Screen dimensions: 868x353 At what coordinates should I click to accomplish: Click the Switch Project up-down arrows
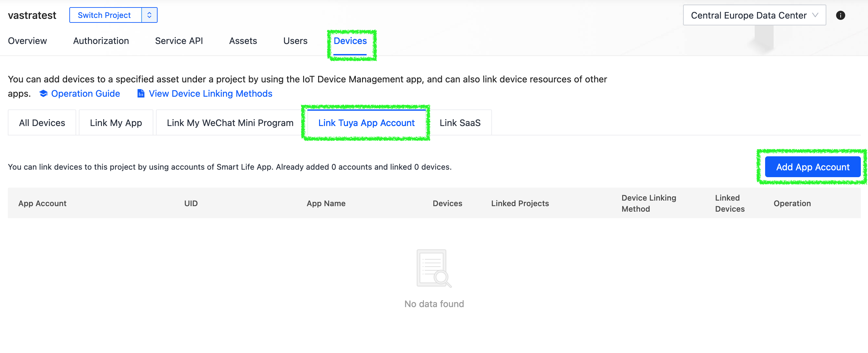(149, 15)
